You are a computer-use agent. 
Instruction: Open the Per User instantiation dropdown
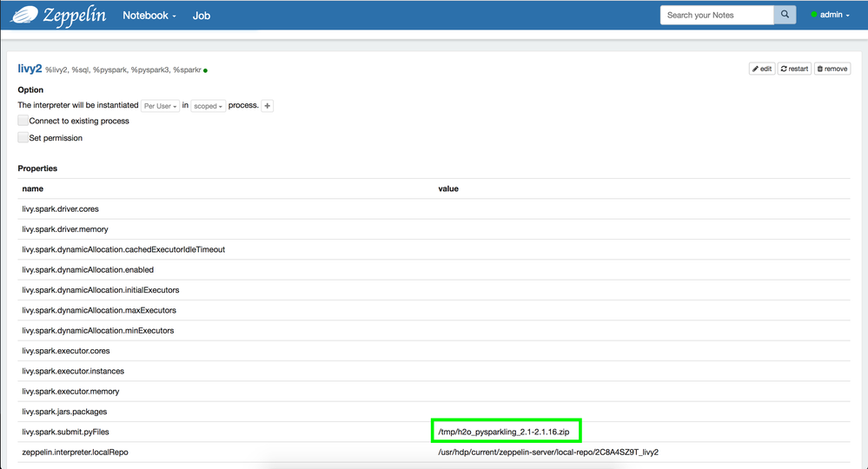(160, 106)
